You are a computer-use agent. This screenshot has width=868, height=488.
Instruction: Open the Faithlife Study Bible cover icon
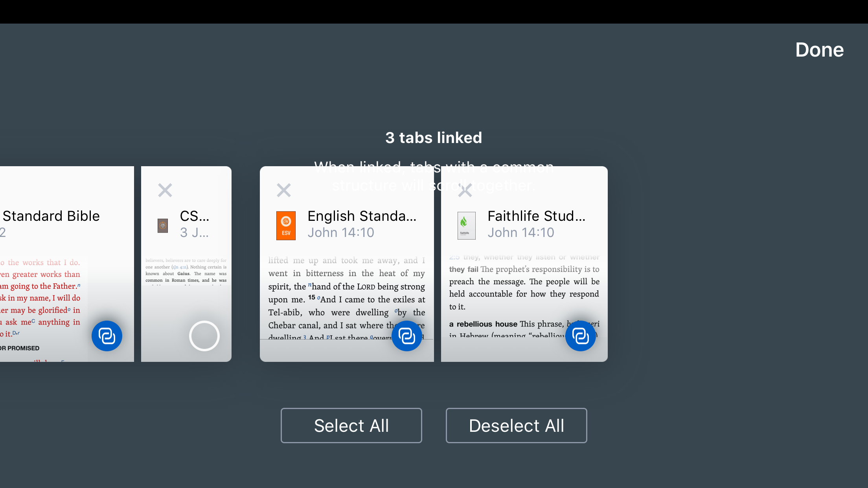[467, 226]
